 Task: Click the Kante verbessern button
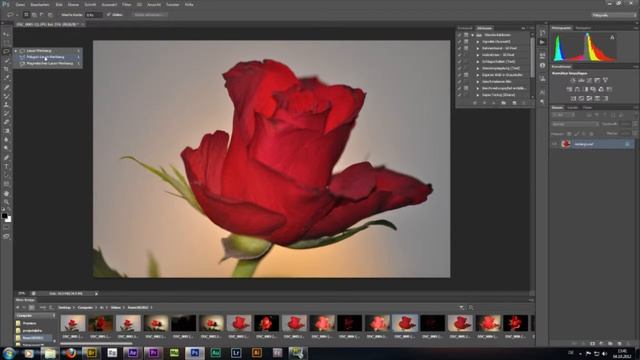pos(150,15)
